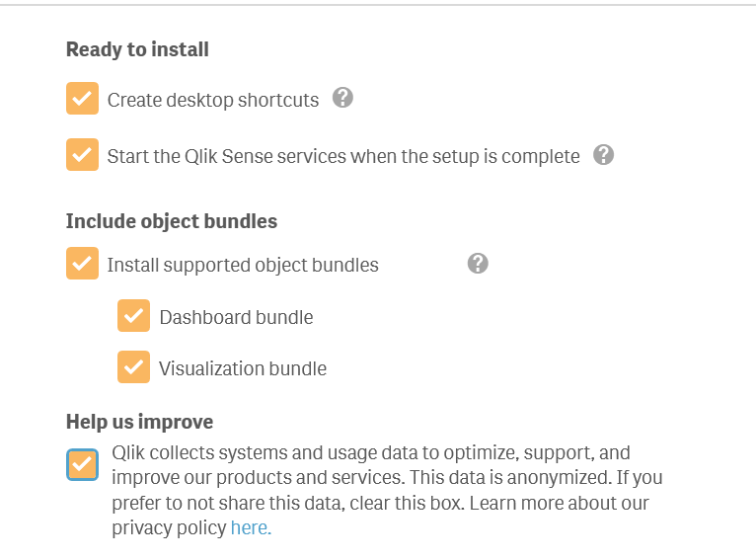
Task: Uncheck the Create desktop shortcuts checkbox
Action: [x=82, y=99]
